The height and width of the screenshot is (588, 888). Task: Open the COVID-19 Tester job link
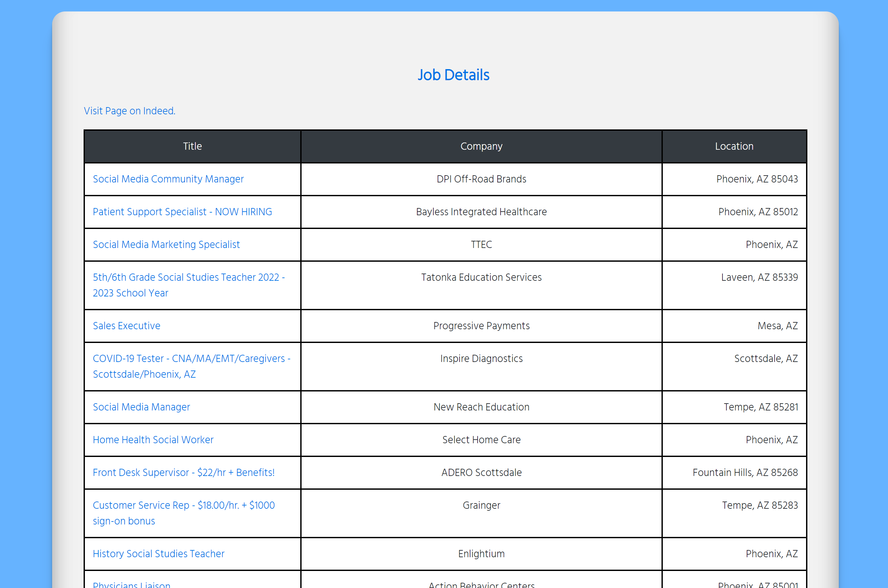pyautogui.click(x=191, y=366)
